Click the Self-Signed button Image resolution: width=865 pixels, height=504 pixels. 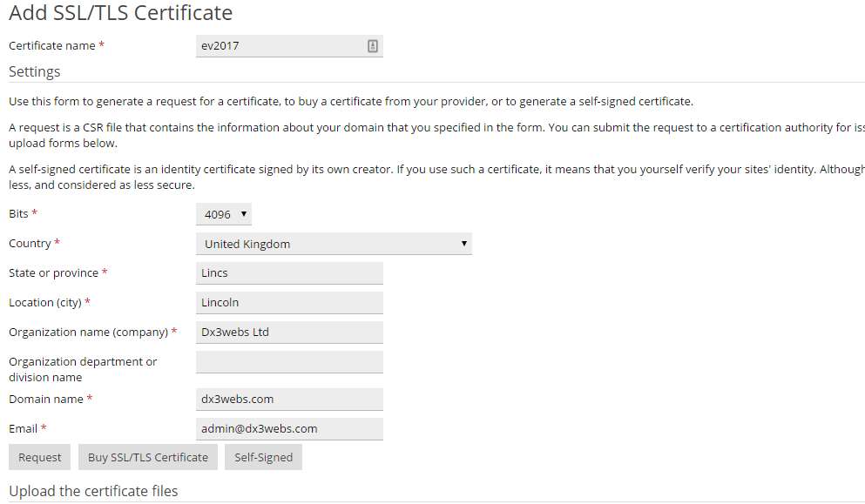[x=263, y=457]
